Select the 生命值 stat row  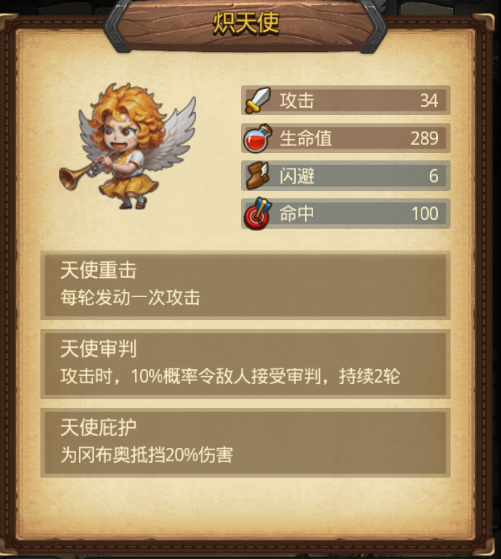[x=346, y=138]
